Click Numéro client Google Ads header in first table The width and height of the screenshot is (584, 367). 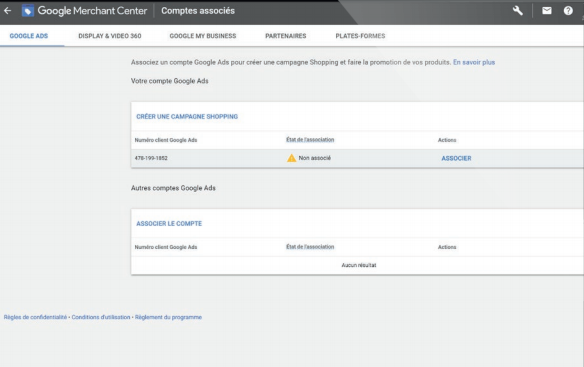tap(166, 140)
